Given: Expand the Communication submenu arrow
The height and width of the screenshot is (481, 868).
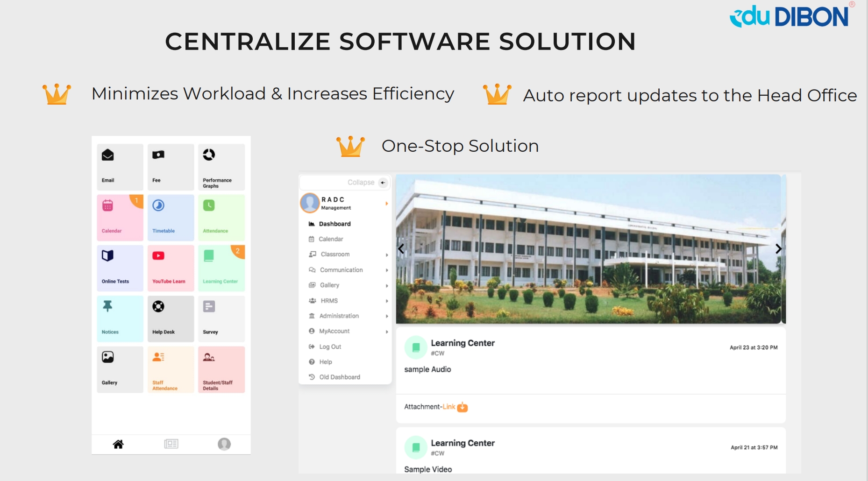Looking at the screenshot, I should [x=387, y=270].
